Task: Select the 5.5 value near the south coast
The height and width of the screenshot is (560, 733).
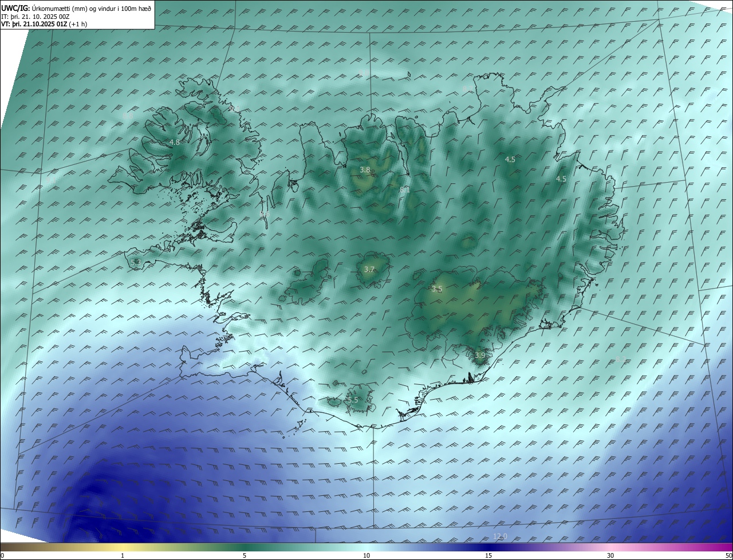Action: 352,400
